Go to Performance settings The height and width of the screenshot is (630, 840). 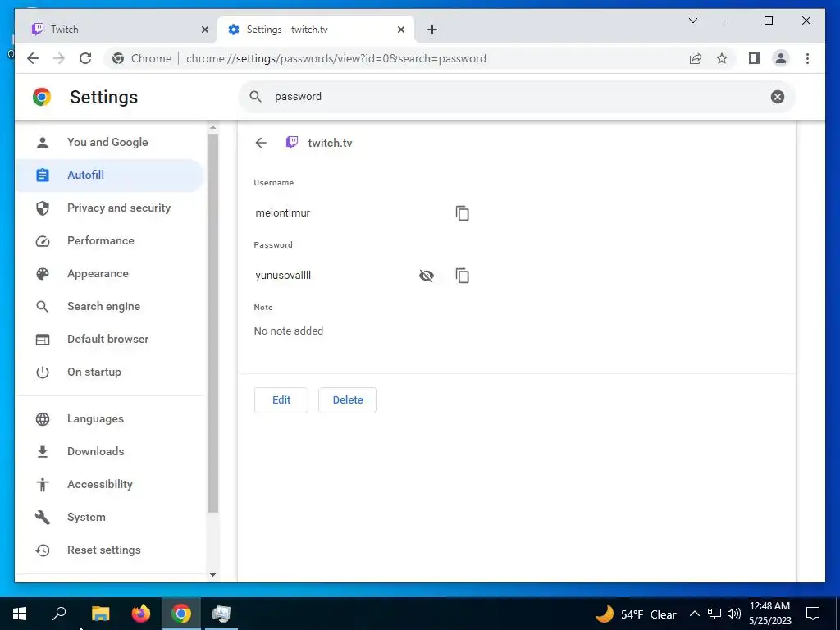pyautogui.click(x=109, y=240)
